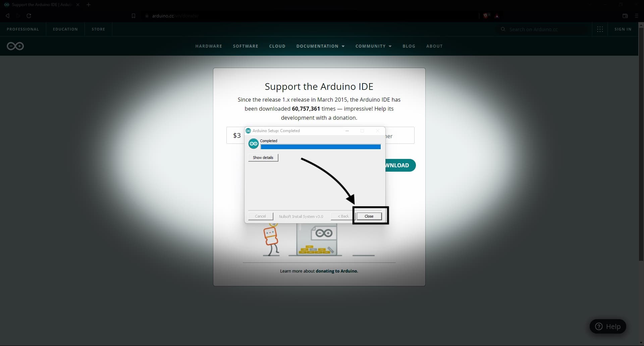The width and height of the screenshot is (644, 346).
Task: Open the donating to Arduino link
Action: (337, 271)
